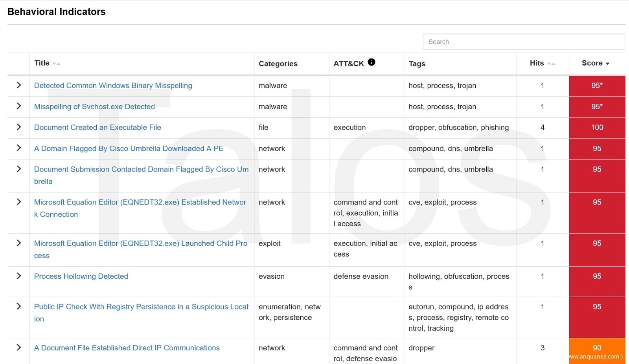Open Detected Common Windows Binary Misspelling link
The height and width of the screenshot is (364, 629).
113,86
